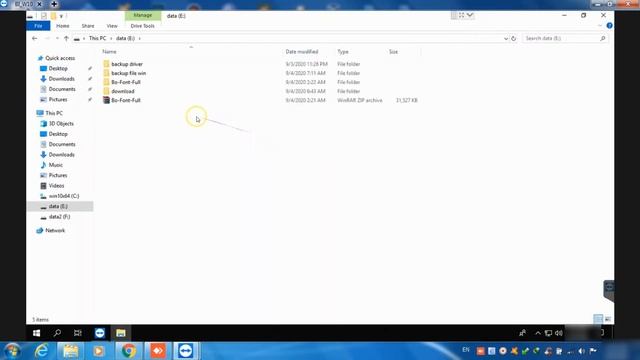Click the green Manage contextual tab
The image size is (640, 360).
[142, 15]
